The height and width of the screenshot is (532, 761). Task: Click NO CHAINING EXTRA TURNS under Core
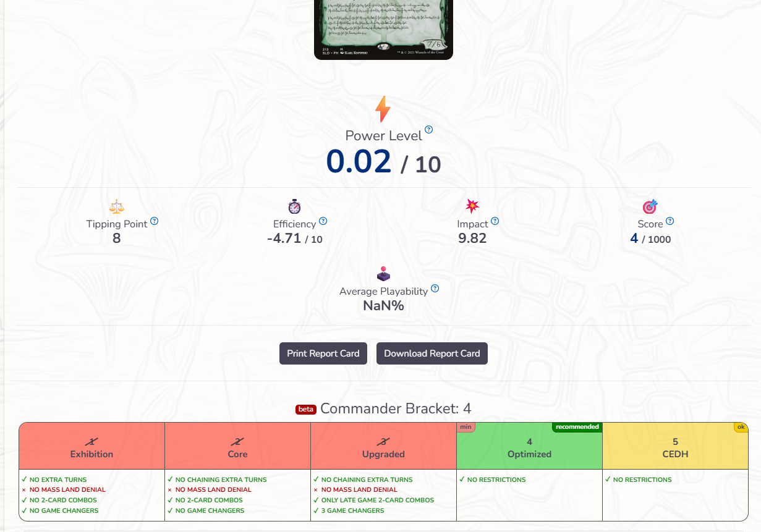pos(221,479)
